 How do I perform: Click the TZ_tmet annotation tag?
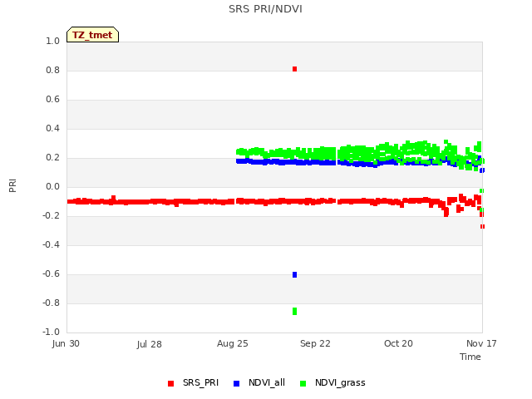tap(92, 35)
